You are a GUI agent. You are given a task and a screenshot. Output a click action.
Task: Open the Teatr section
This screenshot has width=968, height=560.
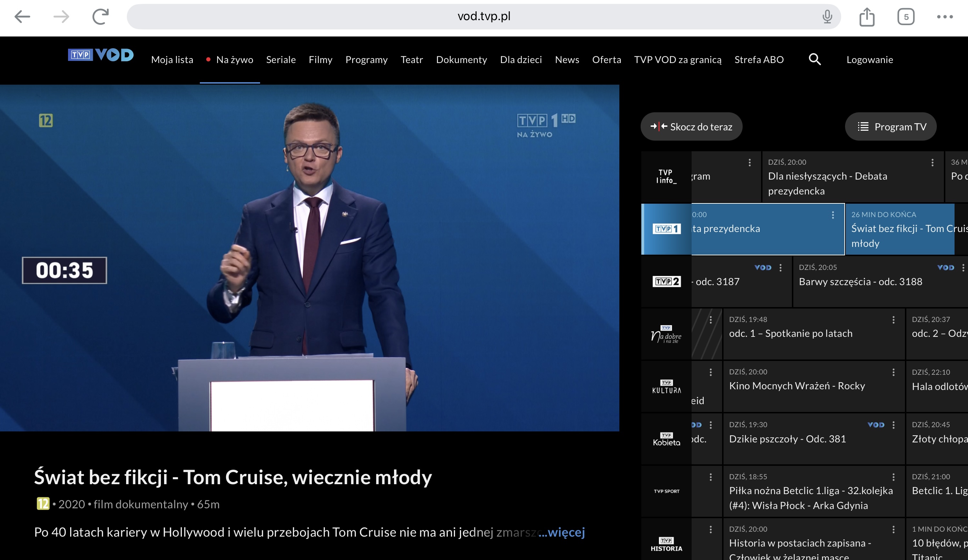(412, 60)
